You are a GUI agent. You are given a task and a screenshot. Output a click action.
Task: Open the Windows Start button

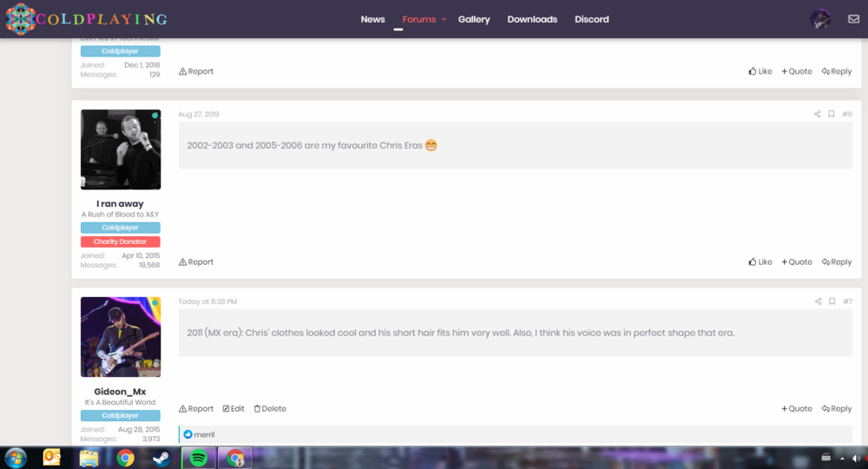point(16,459)
